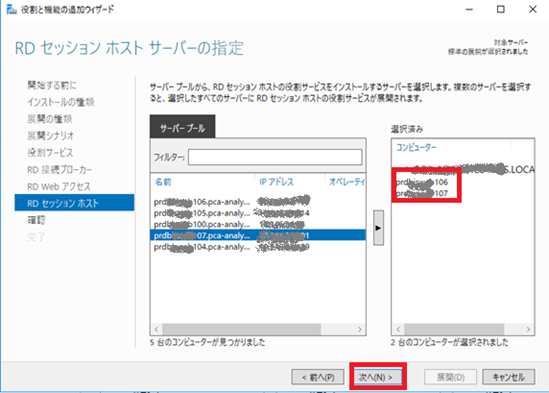This screenshot has height=393, width=549.
Task: Select computer ending 107 in selected list
Action: (422, 193)
